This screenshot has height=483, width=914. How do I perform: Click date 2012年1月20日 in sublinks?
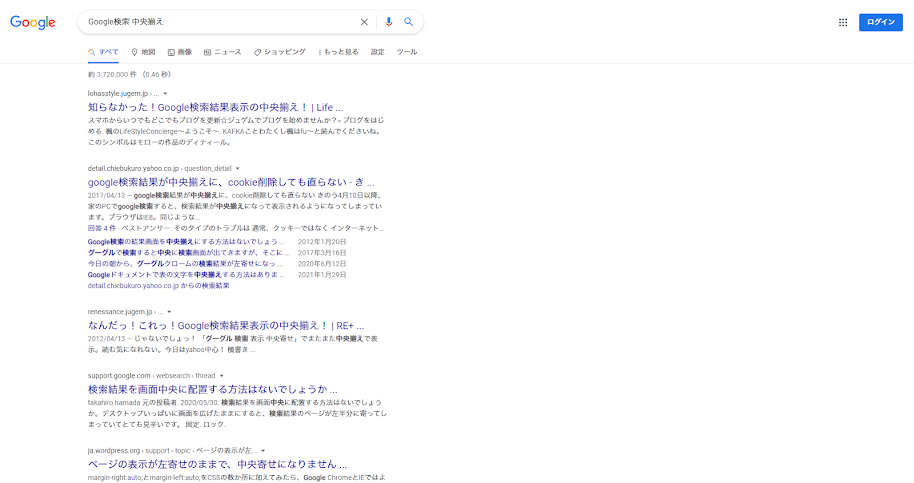point(322,242)
